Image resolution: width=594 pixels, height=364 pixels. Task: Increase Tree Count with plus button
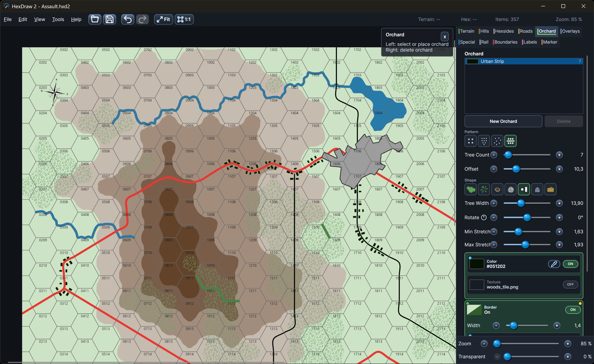(x=559, y=155)
